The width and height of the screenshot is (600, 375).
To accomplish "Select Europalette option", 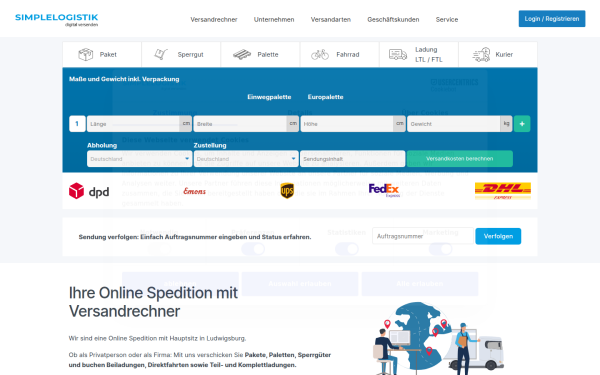I will coord(325,97).
